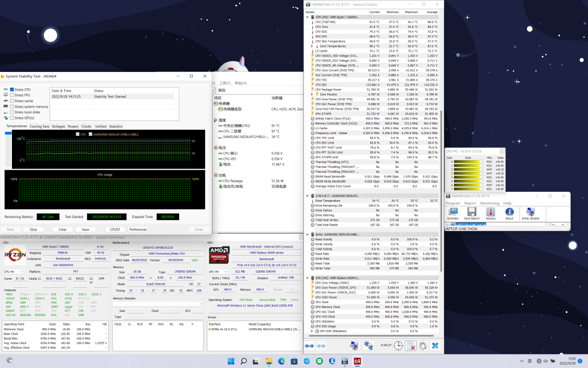Click the sensor settings gear icon
Image resolution: width=588 pixels, height=368 pixels.
click(422, 346)
